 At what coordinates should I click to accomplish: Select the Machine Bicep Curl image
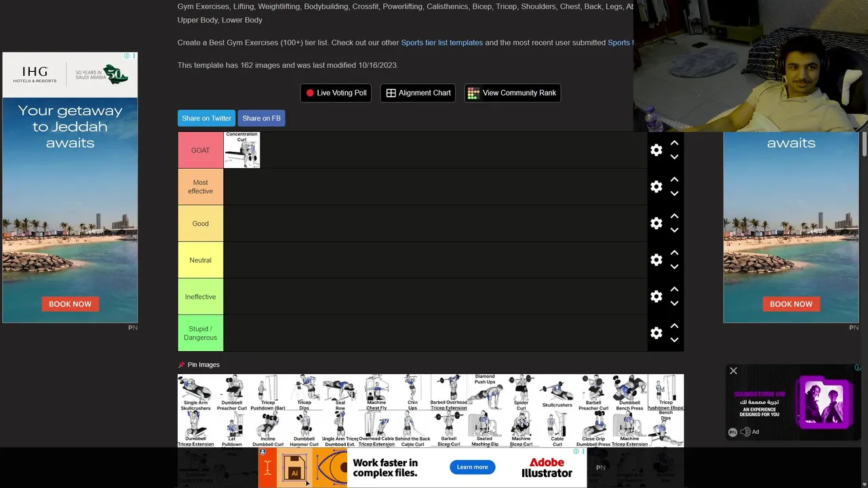(521, 429)
